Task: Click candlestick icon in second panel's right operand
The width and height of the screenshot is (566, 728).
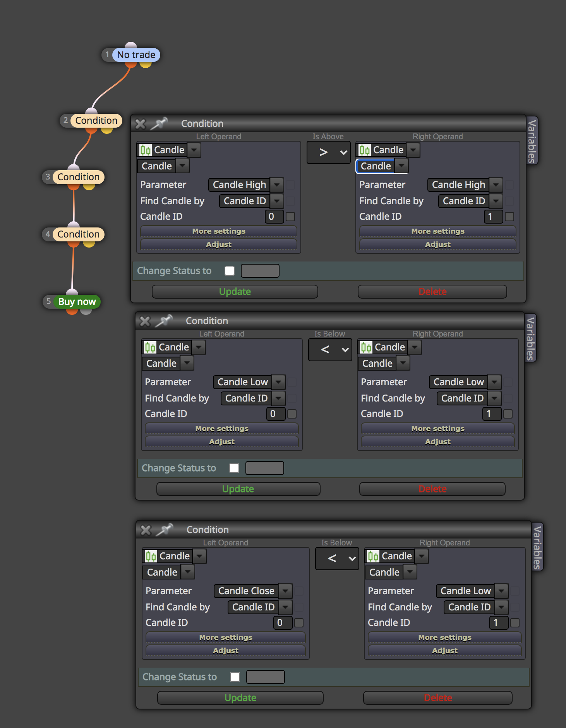Action: coord(366,347)
